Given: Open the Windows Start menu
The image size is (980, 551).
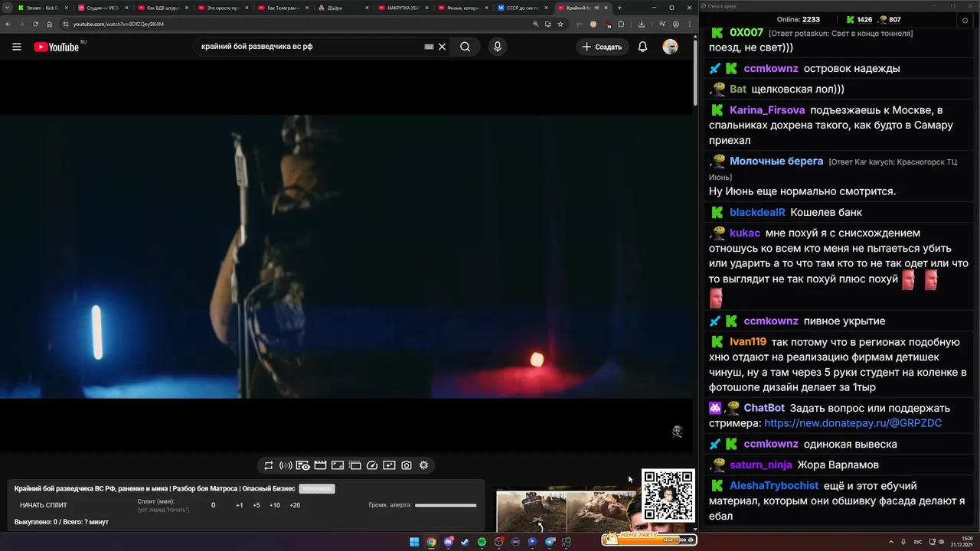Looking at the screenshot, I should (x=414, y=542).
